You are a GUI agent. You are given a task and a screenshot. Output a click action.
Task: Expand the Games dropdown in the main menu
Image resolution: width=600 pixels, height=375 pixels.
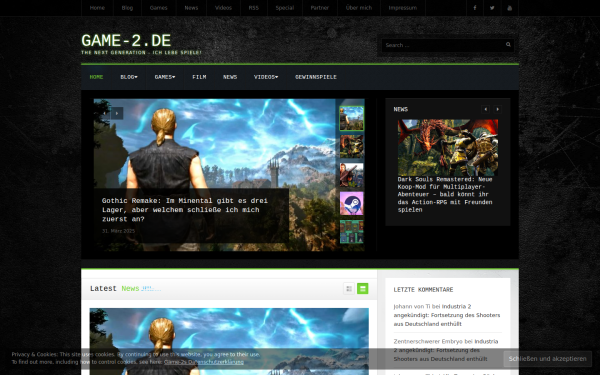[x=165, y=77]
